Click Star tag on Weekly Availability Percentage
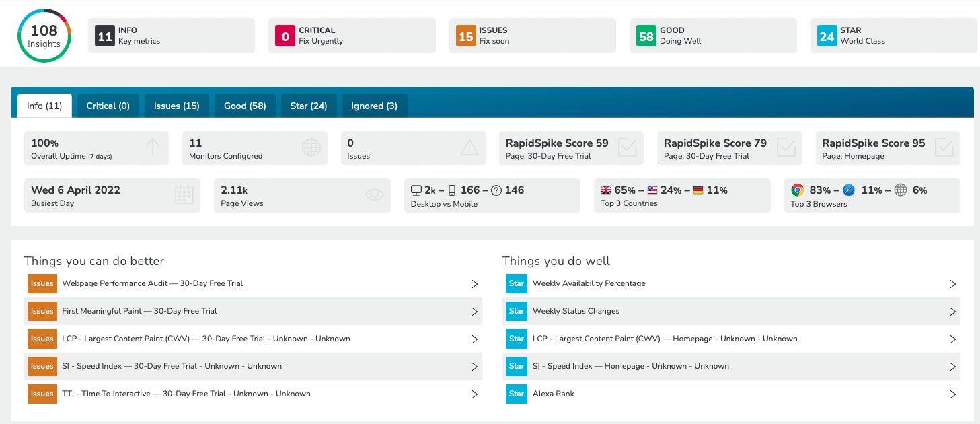 point(517,284)
